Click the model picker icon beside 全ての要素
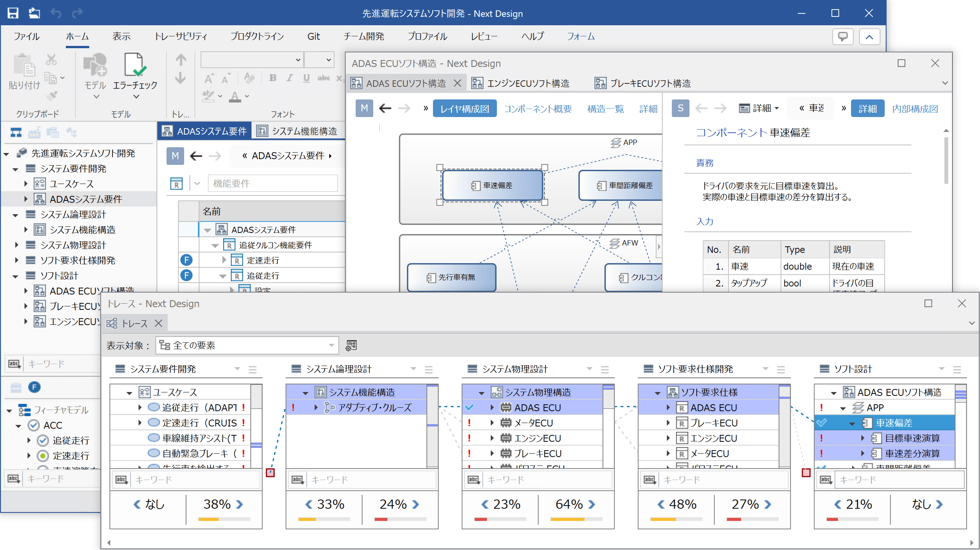Screen dimensions: 980x550 coord(351,345)
